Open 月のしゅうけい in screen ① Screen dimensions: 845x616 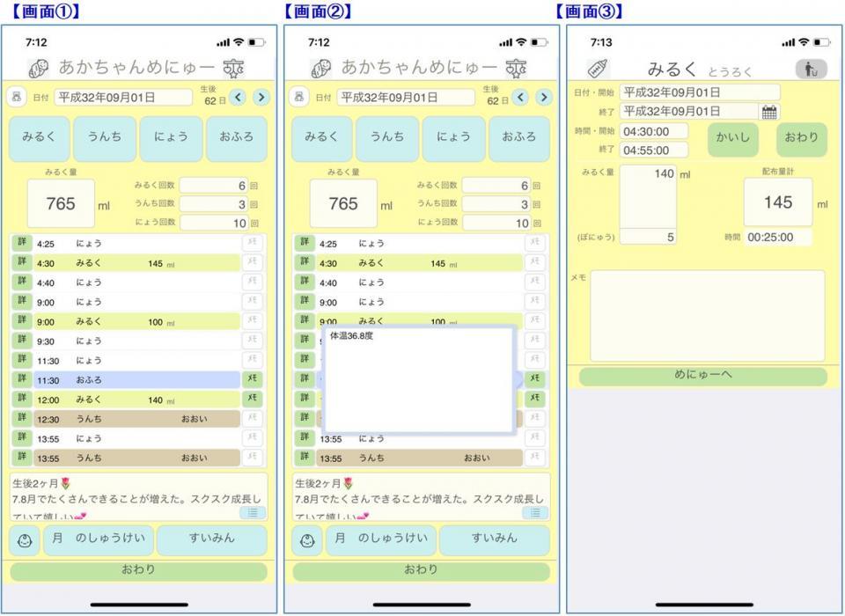click(99, 540)
